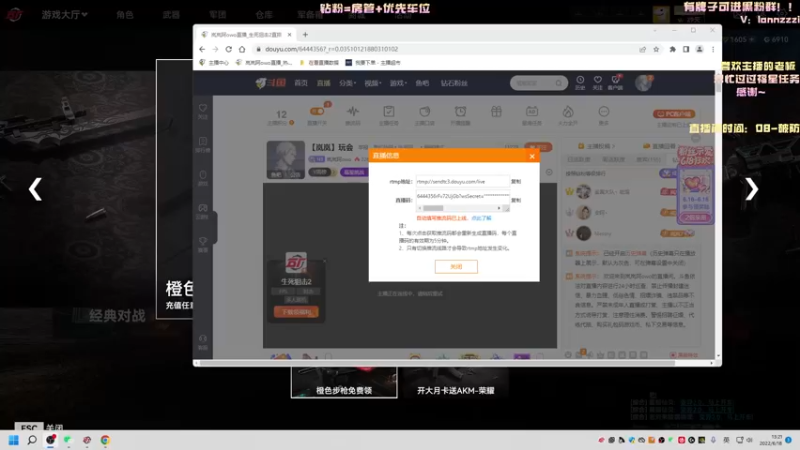Open Chrome from the taskbar

(105, 440)
